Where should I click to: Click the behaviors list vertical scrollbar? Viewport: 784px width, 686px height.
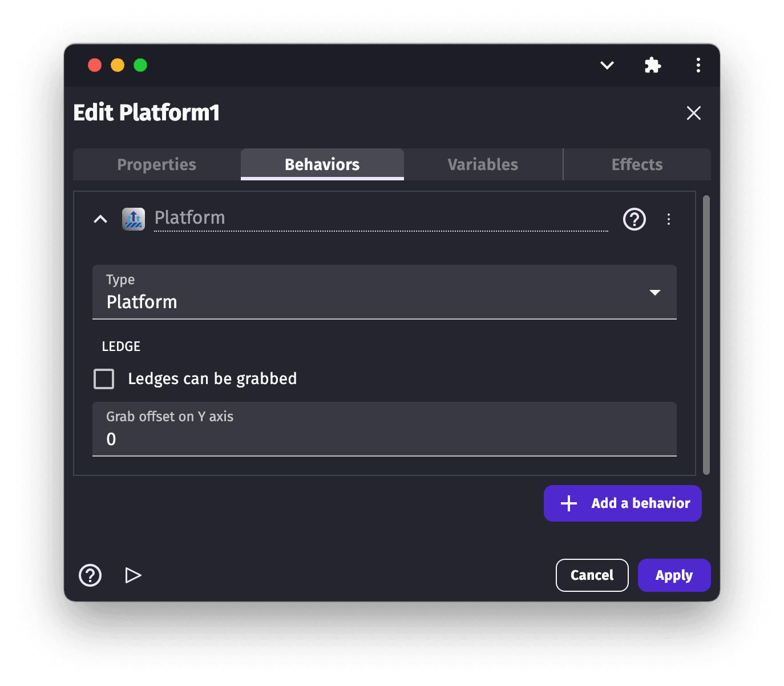tap(706, 335)
